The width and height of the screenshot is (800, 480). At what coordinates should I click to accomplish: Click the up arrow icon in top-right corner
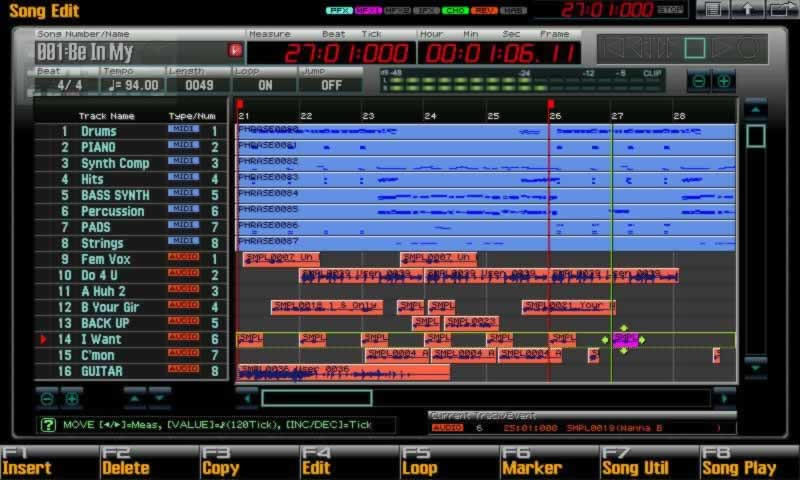pyautogui.click(x=747, y=10)
